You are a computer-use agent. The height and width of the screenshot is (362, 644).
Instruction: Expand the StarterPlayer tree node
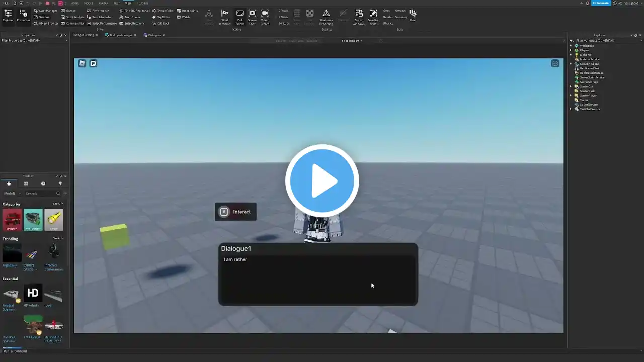pos(571,96)
